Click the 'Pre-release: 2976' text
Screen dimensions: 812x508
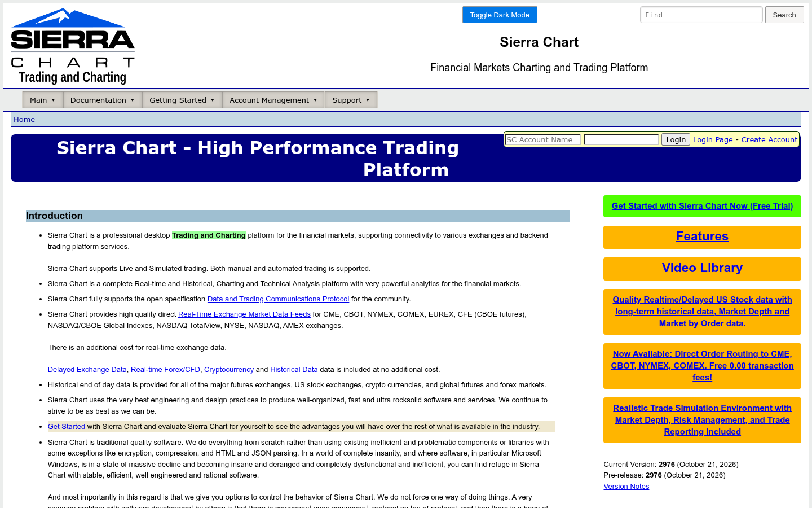click(633, 475)
